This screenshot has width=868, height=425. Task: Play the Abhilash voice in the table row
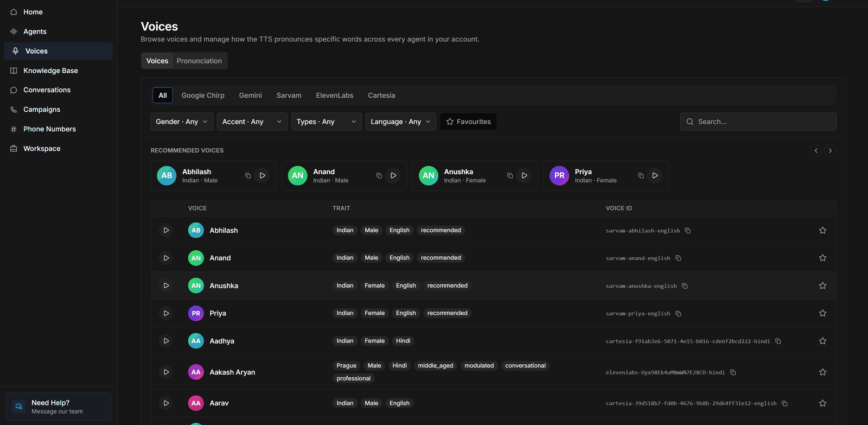point(166,230)
